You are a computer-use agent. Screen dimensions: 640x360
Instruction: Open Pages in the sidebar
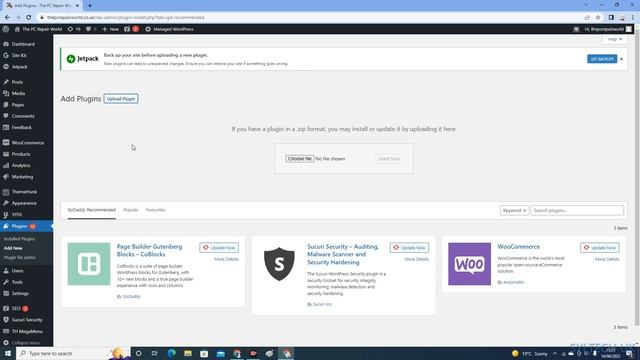pos(18,105)
